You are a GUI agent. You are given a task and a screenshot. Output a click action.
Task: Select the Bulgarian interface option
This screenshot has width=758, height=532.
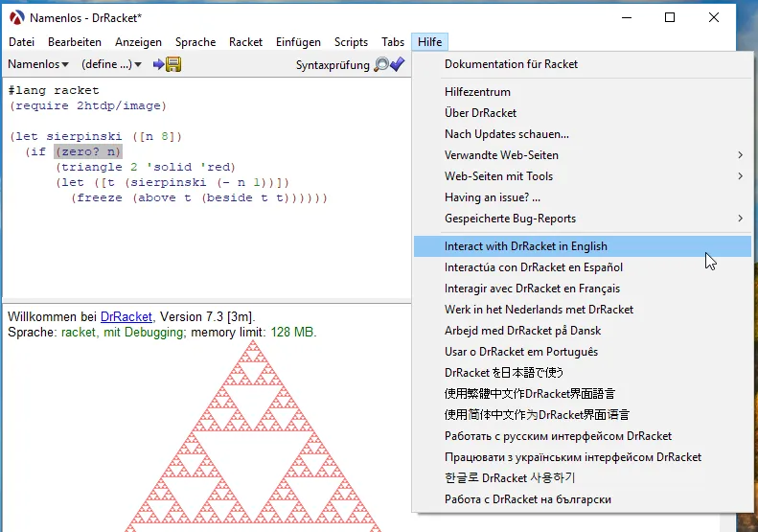pos(583,499)
